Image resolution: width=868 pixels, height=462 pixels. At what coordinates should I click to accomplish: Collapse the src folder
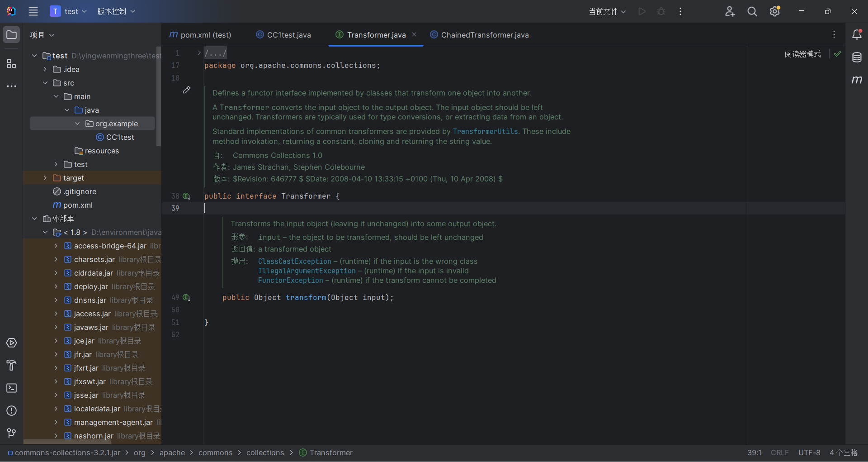(45, 83)
